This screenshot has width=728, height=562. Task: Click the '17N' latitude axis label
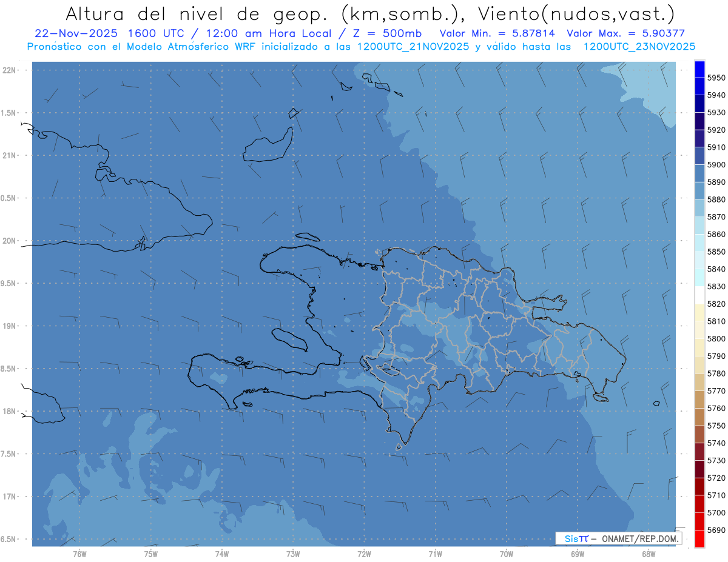click(x=8, y=497)
